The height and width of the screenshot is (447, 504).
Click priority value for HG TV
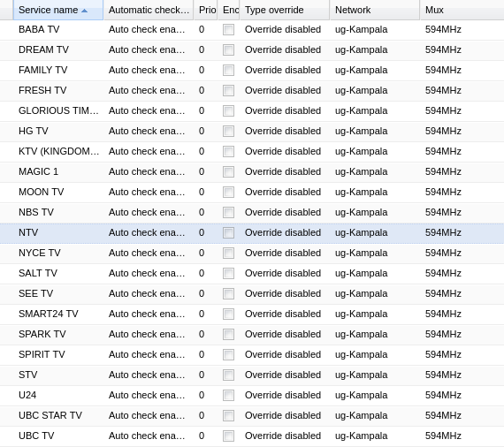click(202, 131)
